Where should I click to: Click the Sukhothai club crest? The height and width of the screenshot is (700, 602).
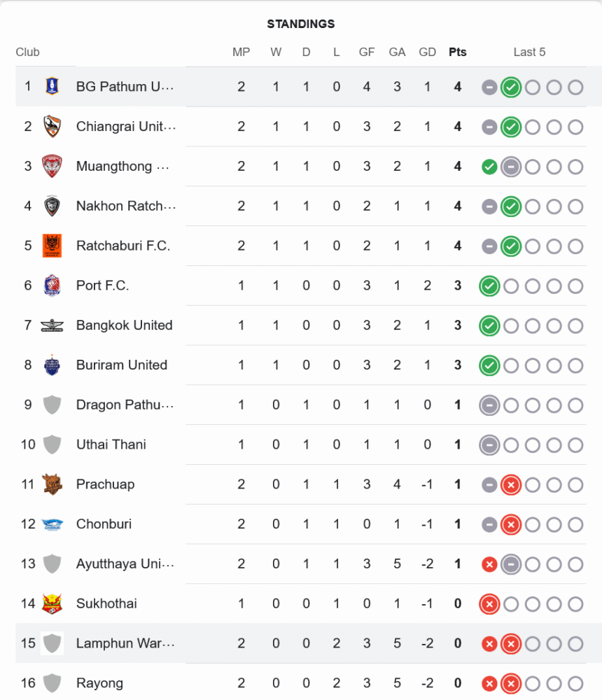(x=52, y=603)
